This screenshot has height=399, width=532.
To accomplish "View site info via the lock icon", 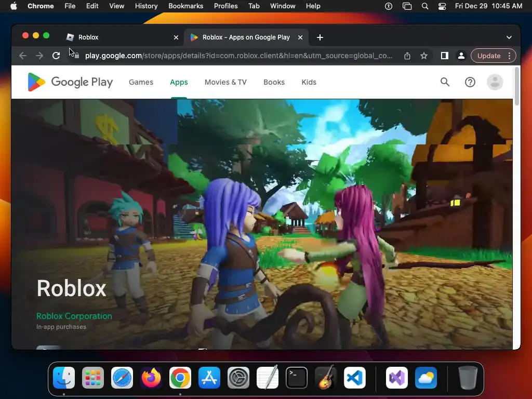I will point(77,56).
